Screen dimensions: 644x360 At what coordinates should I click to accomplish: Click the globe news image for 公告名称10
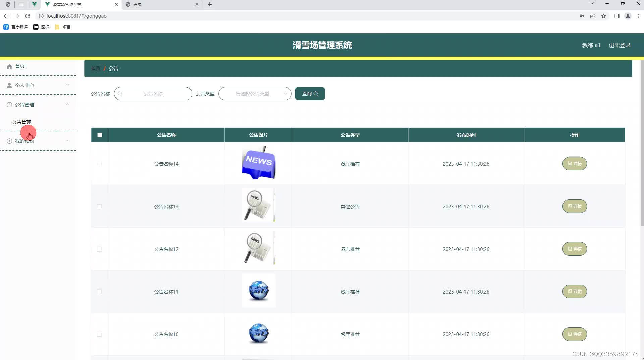[258, 333]
